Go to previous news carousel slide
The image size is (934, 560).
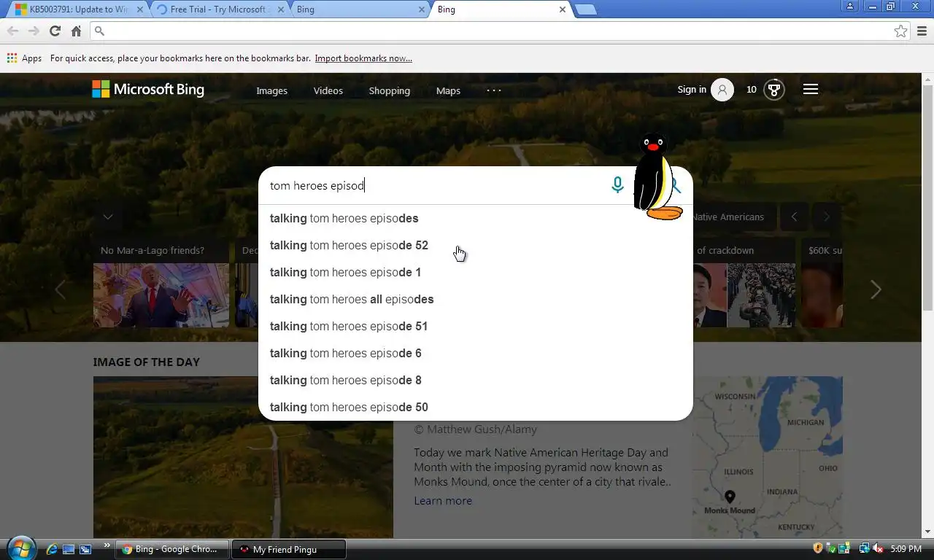pyautogui.click(x=60, y=289)
